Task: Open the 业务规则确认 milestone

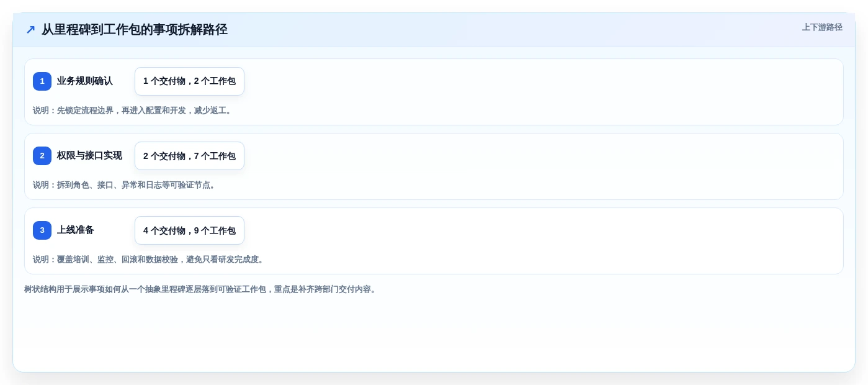Action: pyautogui.click(x=85, y=81)
